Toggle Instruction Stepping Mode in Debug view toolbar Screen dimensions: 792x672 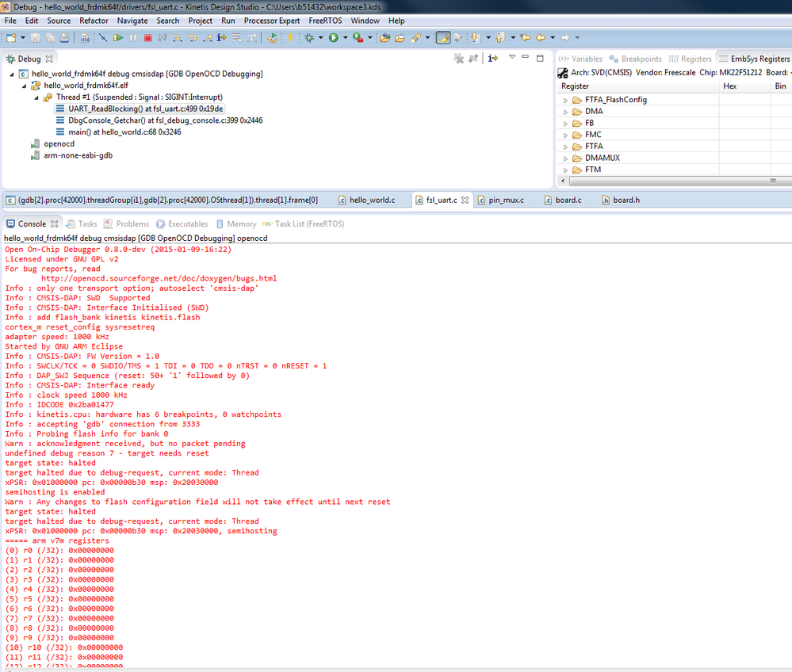click(493, 59)
